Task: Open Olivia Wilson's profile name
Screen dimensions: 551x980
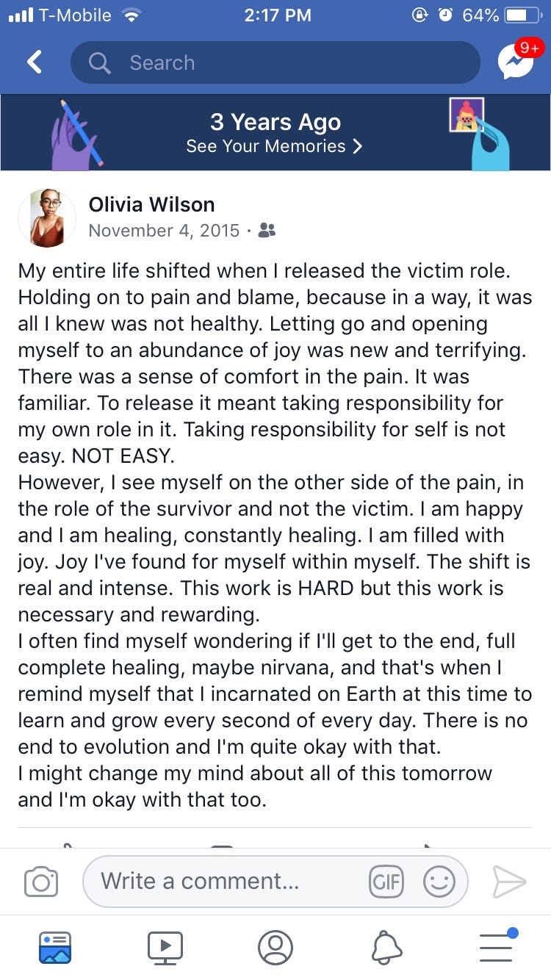Action: coord(152,204)
